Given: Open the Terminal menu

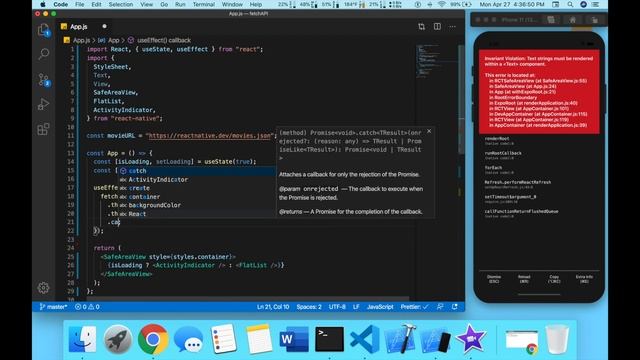Looking at the screenshot, I should coord(204,4).
